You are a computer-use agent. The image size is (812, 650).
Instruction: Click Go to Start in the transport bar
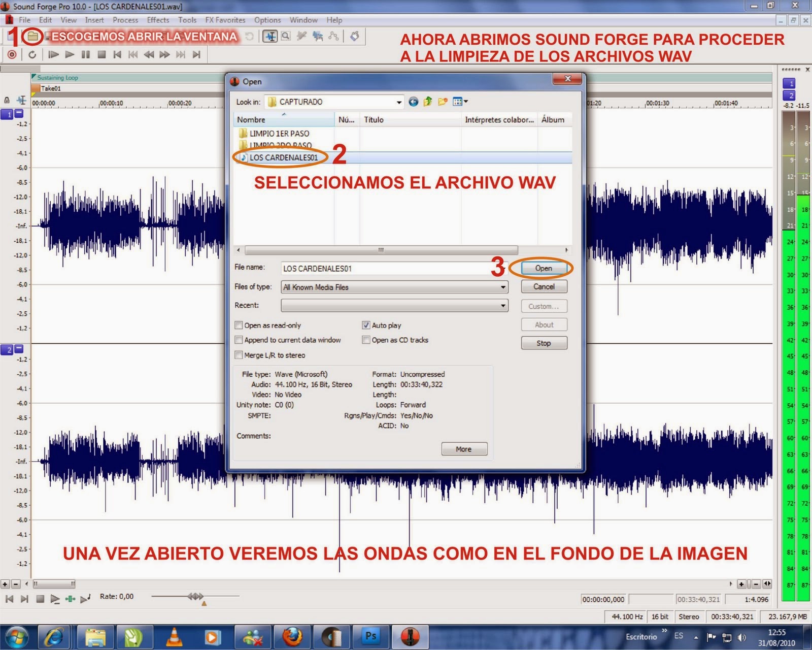click(x=117, y=54)
